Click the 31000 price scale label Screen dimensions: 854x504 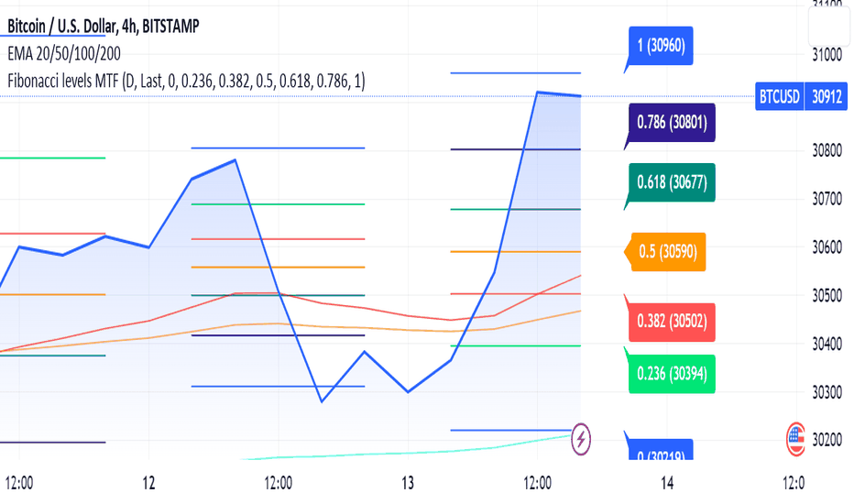click(x=827, y=54)
